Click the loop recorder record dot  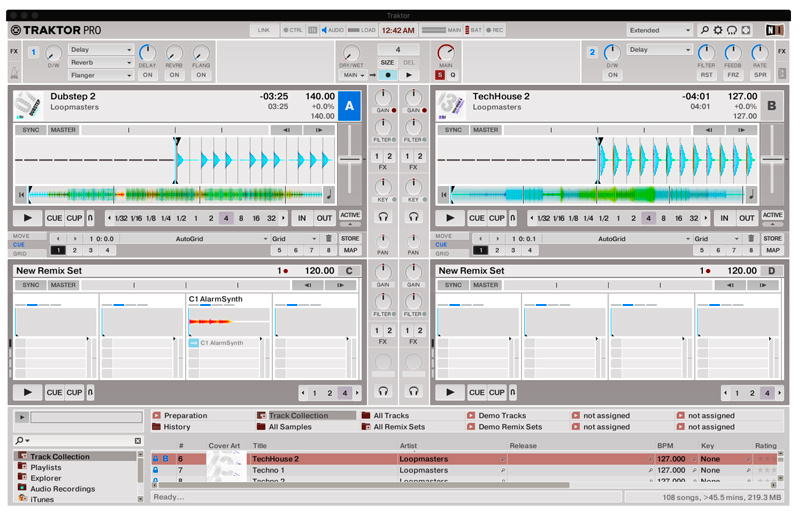(388, 75)
